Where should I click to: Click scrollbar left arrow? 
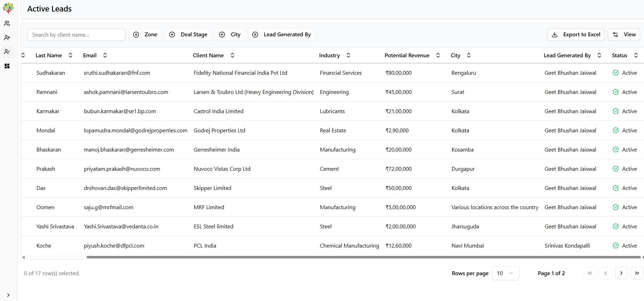(23, 257)
